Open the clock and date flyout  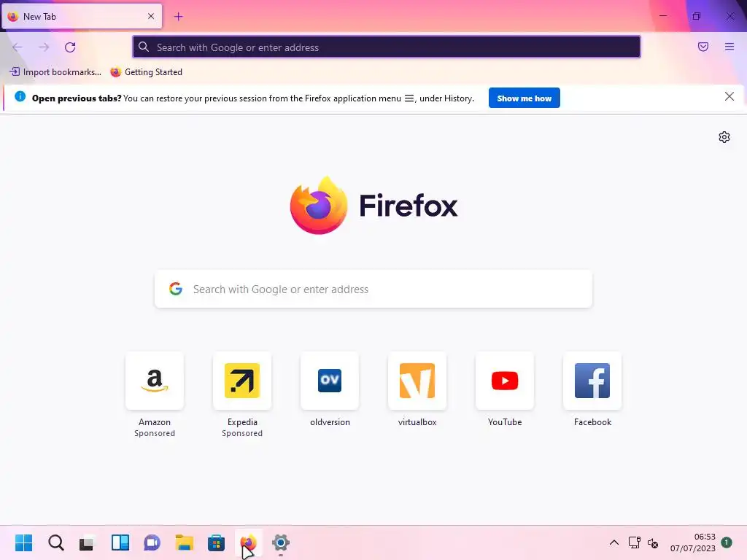tap(693, 542)
